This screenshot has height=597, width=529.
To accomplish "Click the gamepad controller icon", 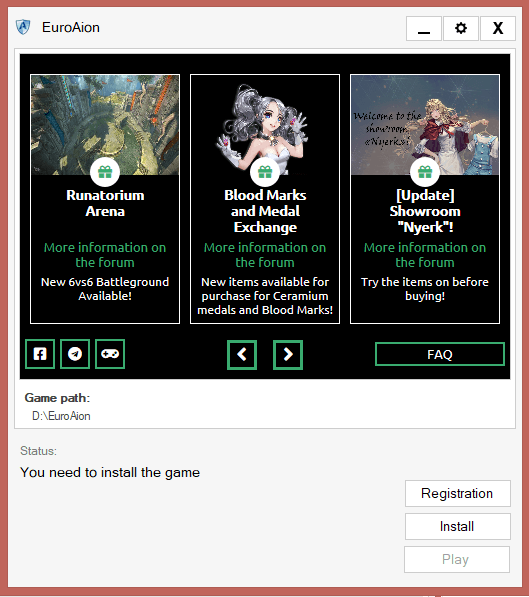I will (x=110, y=354).
